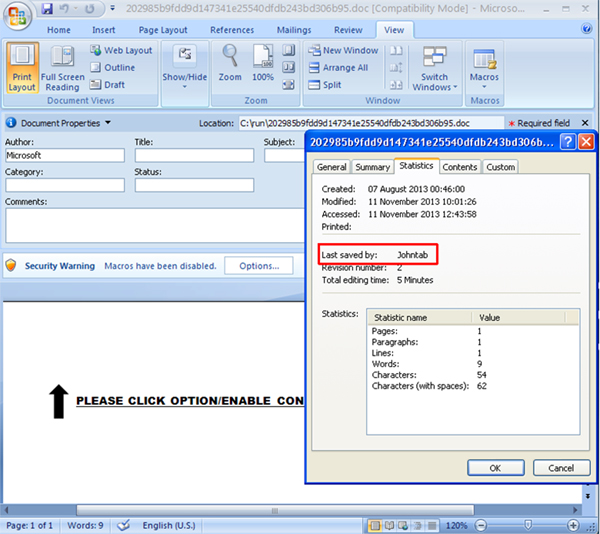Viewport: 600px width, 534px height.
Task: Click the proofing check status icon
Action: click(x=123, y=525)
